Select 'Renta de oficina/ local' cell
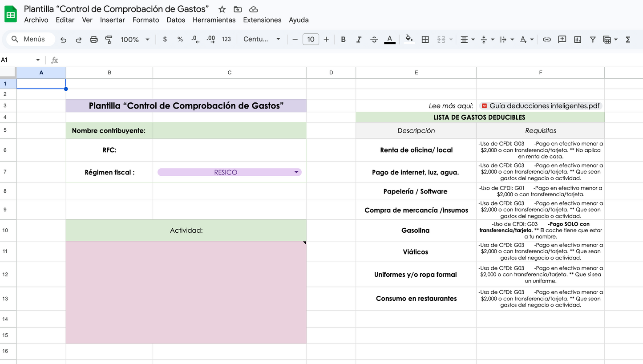The image size is (643, 364). click(416, 150)
